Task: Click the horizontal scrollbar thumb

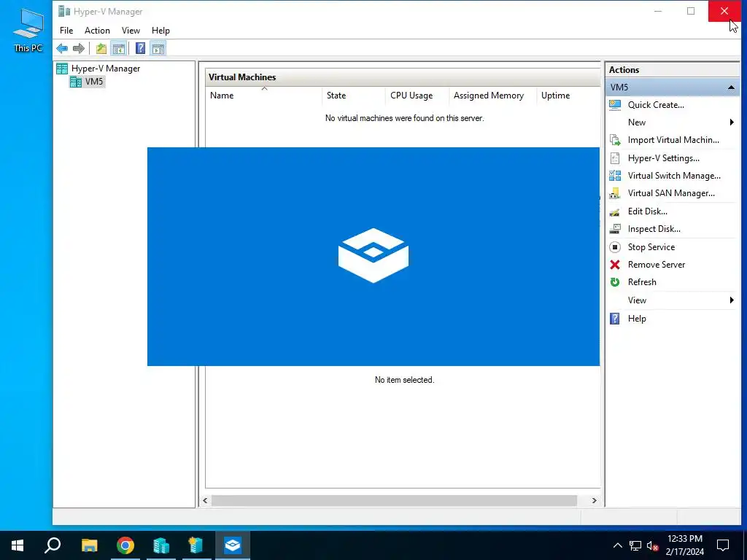Action: [395, 500]
